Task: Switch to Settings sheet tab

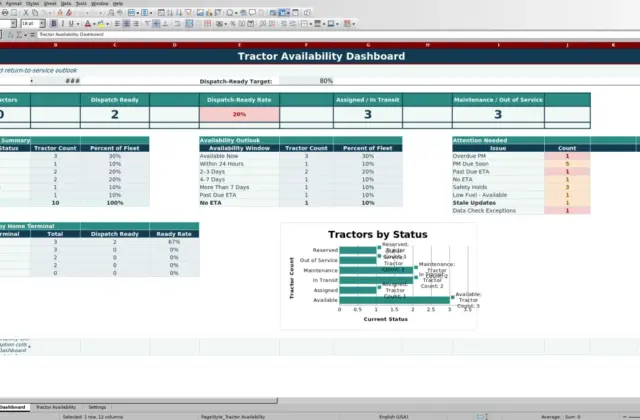Action: coord(97,407)
